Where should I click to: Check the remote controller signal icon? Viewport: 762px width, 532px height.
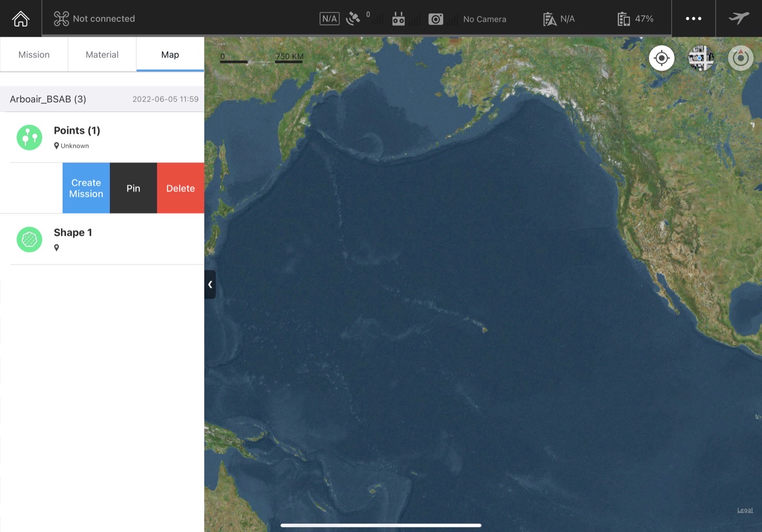399,19
